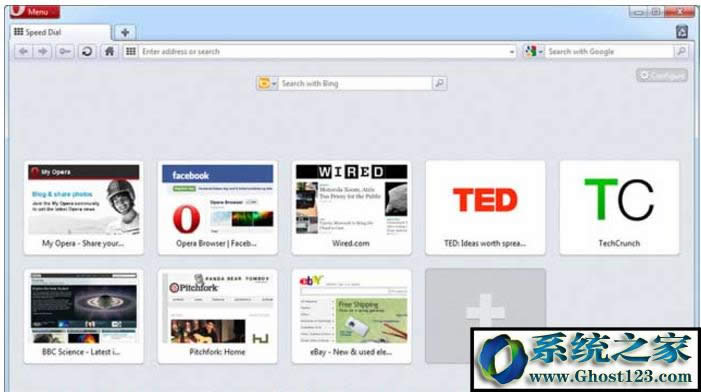701x392 pixels.
Task: Open the TechCrunch speed dial tile
Action: coord(619,208)
